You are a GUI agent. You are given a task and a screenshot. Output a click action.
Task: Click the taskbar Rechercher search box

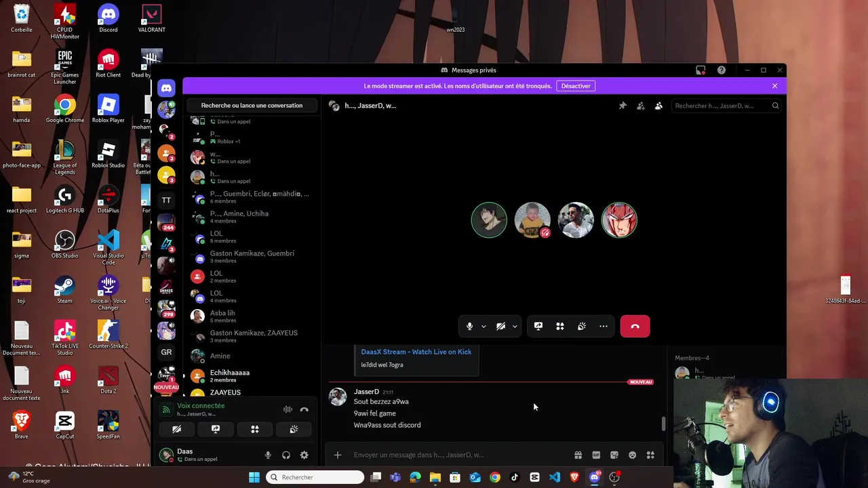tap(315, 477)
